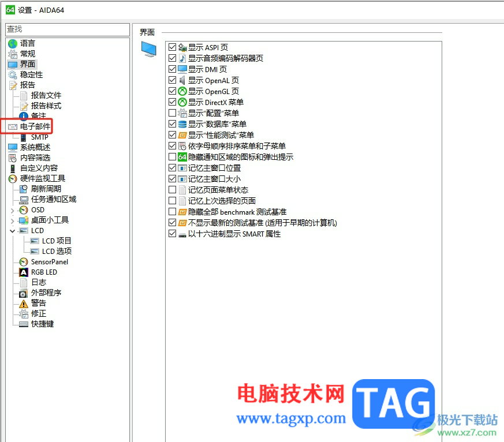The height and width of the screenshot is (442, 504).
Task: Select the 界面 settings category
Action: point(27,64)
